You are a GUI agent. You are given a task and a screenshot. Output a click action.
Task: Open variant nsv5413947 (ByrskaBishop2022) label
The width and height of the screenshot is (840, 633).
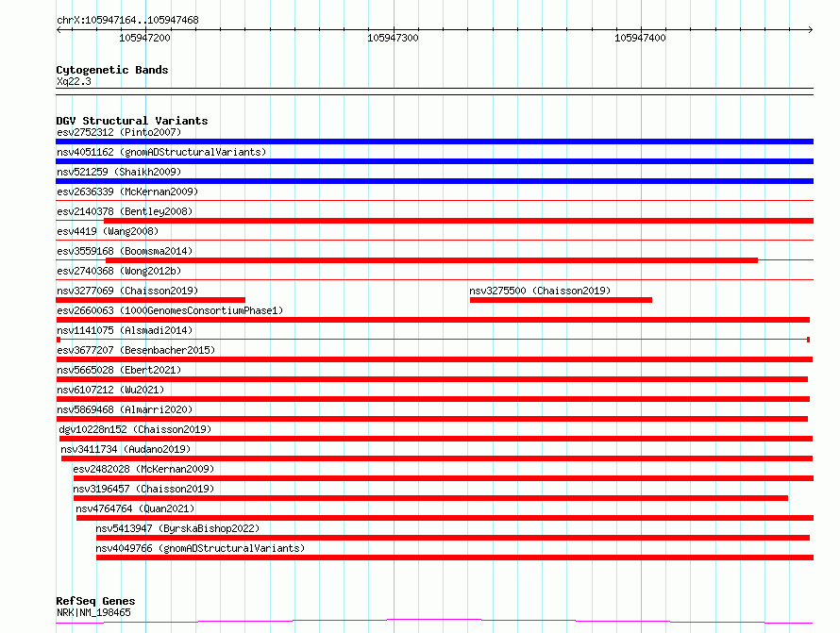[x=177, y=528]
